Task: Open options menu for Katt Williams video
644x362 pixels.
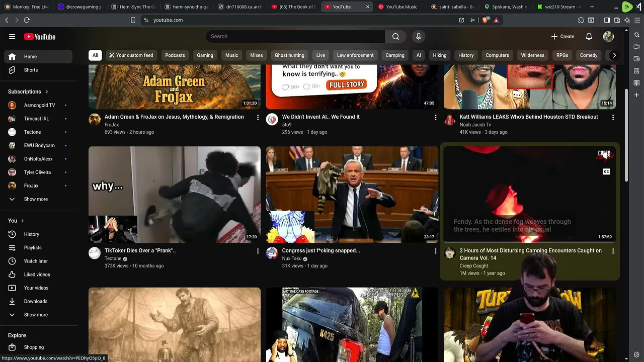Action: [x=613, y=117]
